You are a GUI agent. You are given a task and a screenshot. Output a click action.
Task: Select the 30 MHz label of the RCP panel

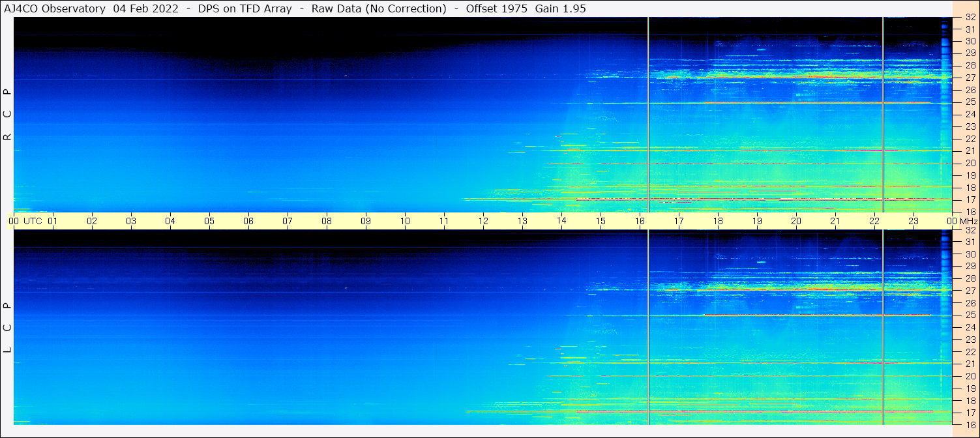(x=970, y=41)
